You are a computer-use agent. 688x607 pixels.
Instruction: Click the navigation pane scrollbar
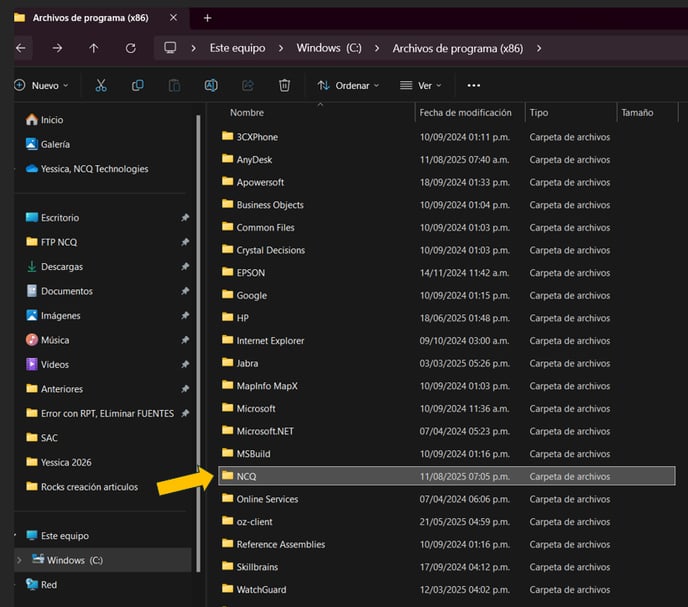[198, 342]
